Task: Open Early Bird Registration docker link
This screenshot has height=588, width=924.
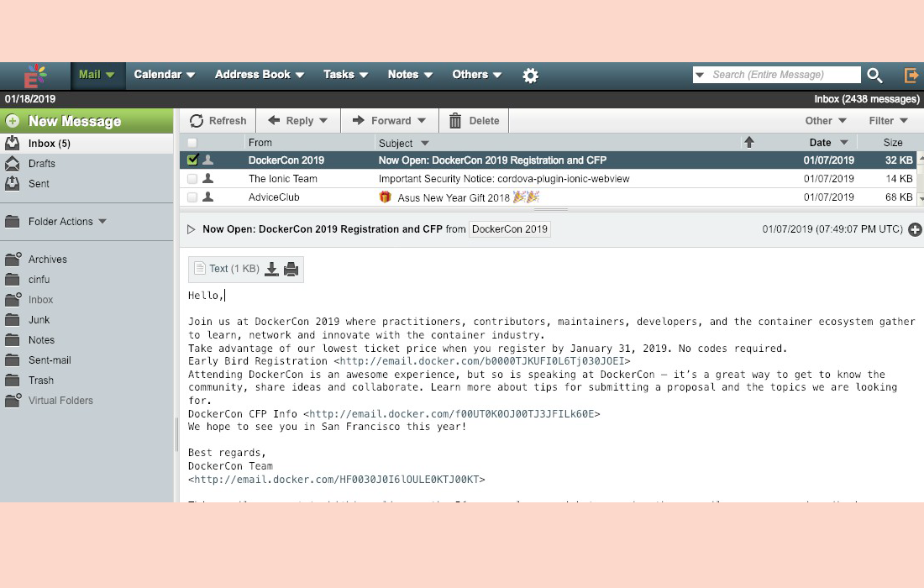Action: pos(482,361)
